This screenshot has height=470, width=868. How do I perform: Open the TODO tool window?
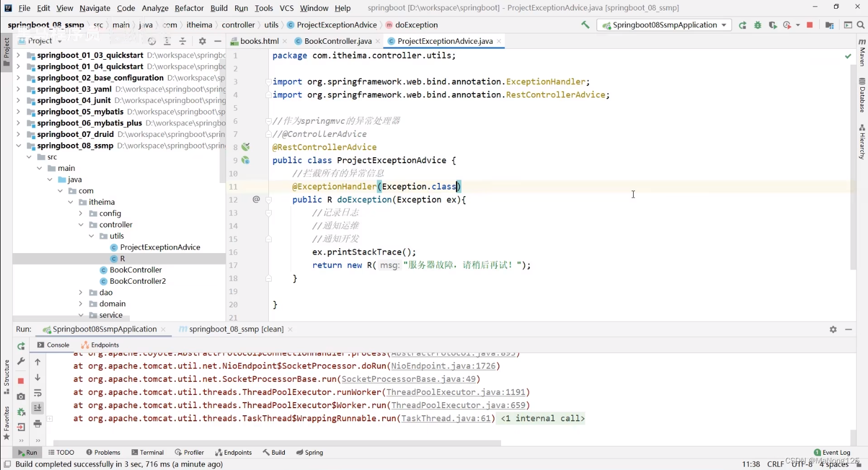click(x=61, y=452)
